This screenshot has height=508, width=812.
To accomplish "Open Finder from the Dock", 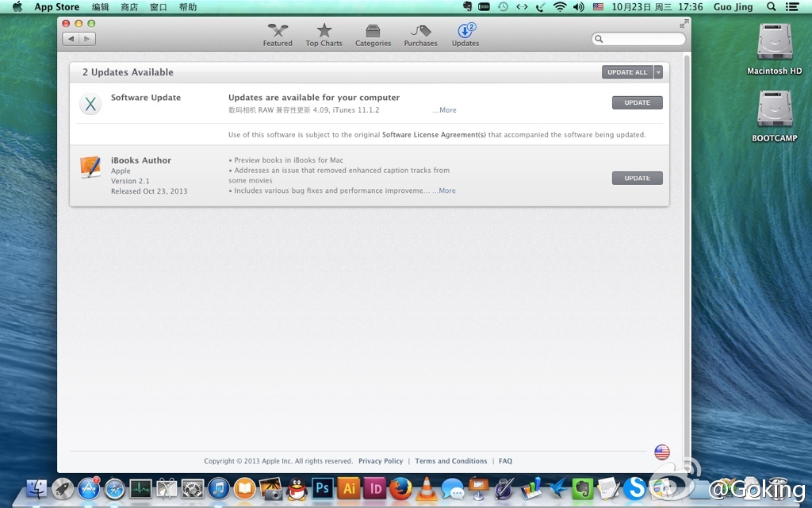I will point(36,489).
